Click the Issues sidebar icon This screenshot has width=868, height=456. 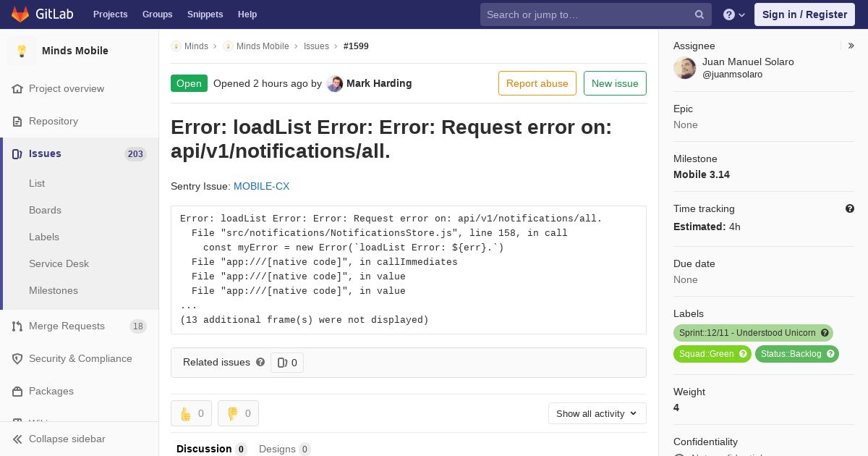click(17, 153)
